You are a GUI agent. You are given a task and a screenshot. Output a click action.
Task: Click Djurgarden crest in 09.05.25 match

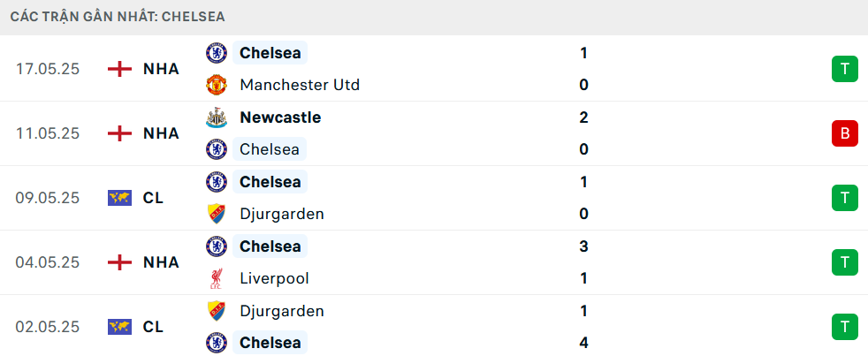click(x=217, y=214)
